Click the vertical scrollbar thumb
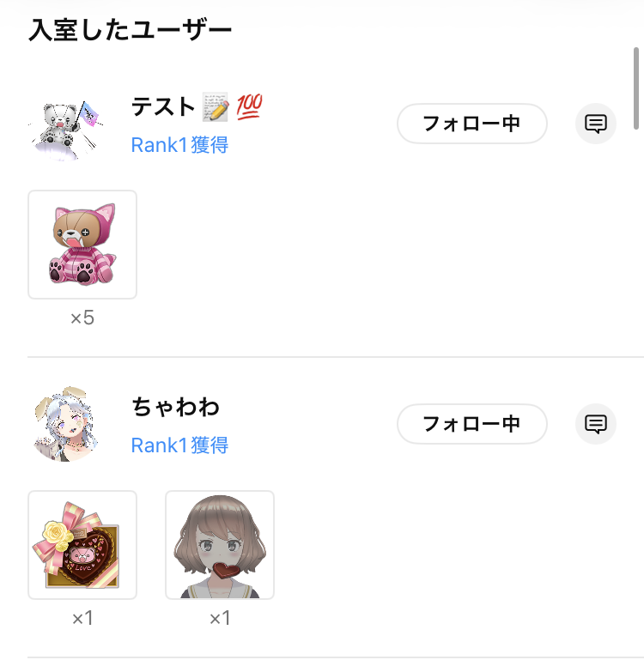The height and width of the screenshot is (660, 644). (x=636, y=88)
